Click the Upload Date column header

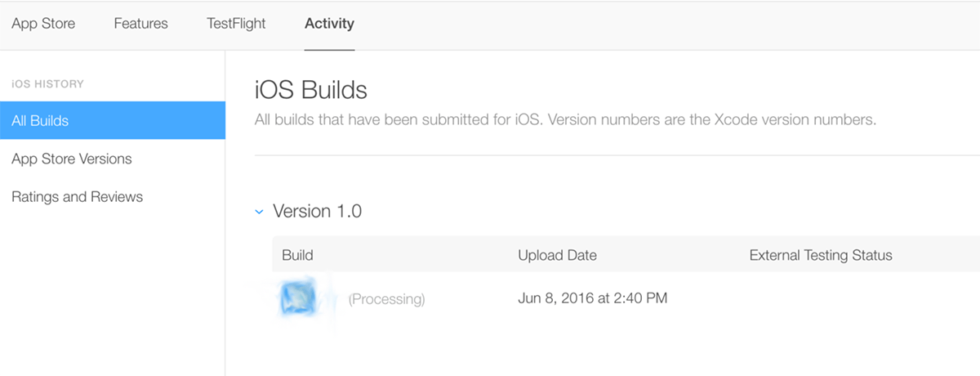[x=557, y=255]
